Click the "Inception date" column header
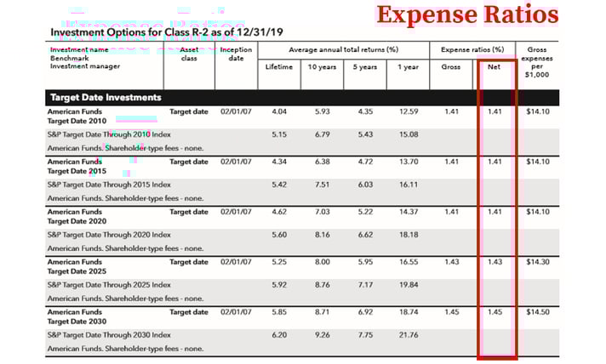606x364 pixels. point(236,54)
